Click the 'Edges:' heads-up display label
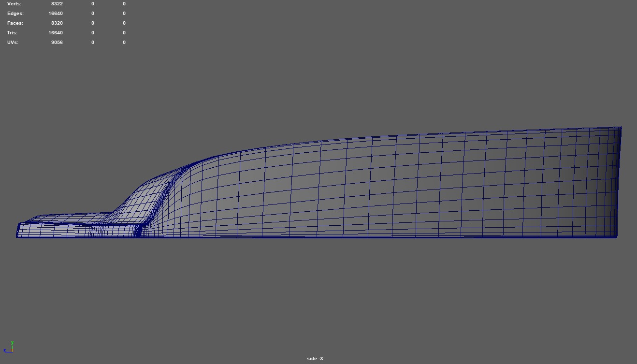The height and width of the screenshot is (364, 637). coord(15,13)
